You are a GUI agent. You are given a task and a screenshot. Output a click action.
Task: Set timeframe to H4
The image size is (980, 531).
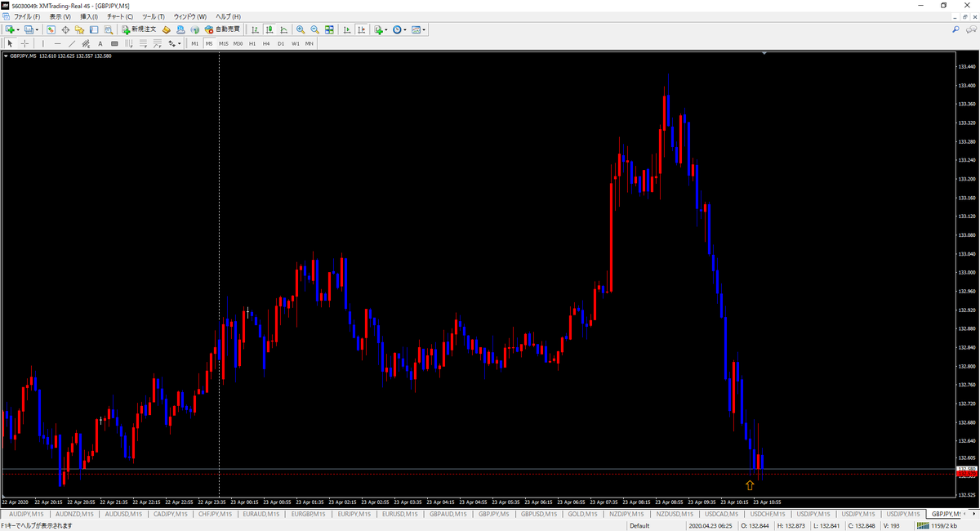click(266, 43)
